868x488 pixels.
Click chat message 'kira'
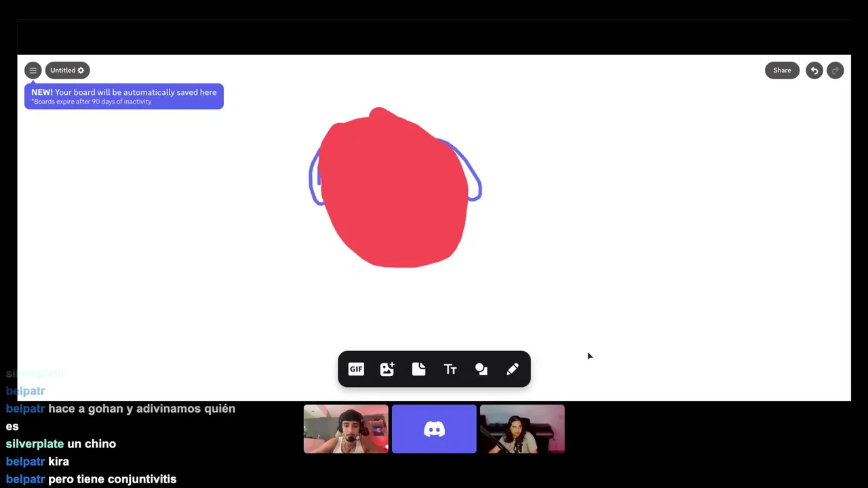click(x=58, y=462)
